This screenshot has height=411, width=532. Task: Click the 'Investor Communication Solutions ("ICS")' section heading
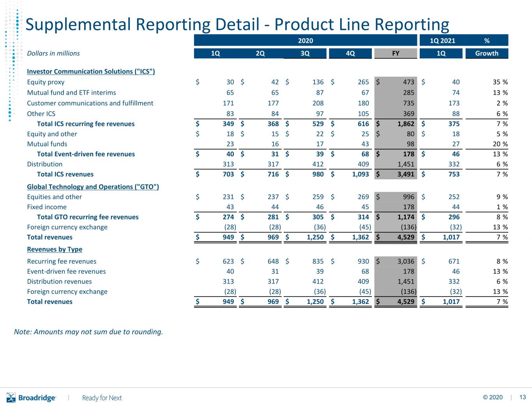pyautogui.click(x=91, y=71)
